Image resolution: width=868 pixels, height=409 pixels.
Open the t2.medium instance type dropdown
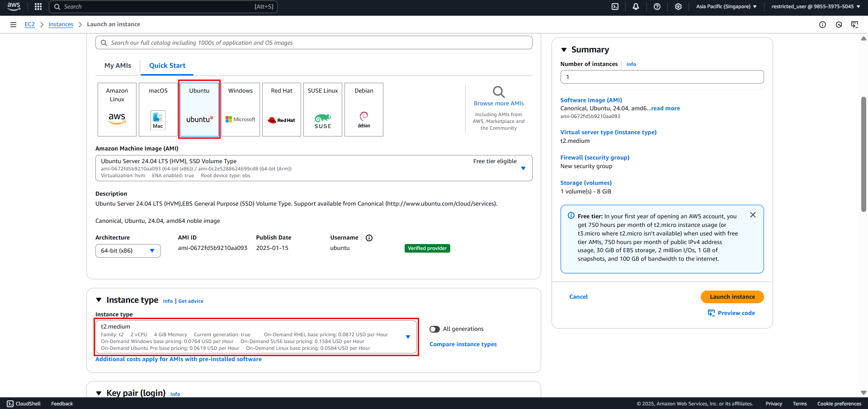[x=256, y=337]
